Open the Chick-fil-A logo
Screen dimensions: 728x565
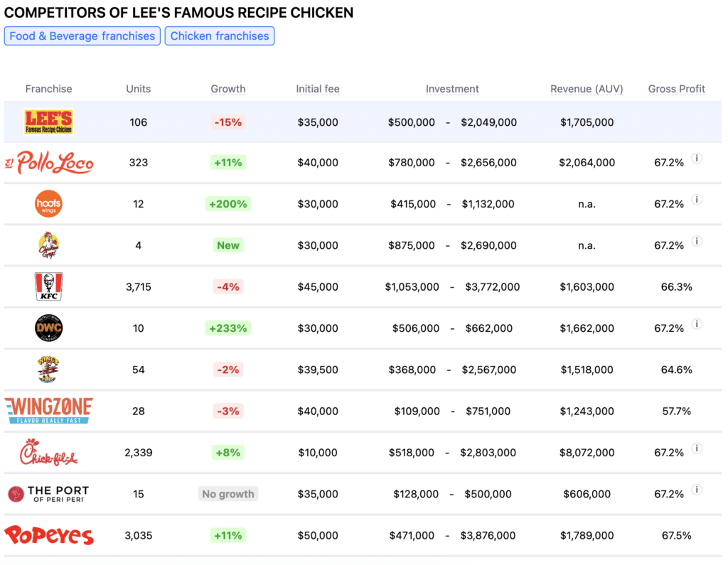pos(49,452)
